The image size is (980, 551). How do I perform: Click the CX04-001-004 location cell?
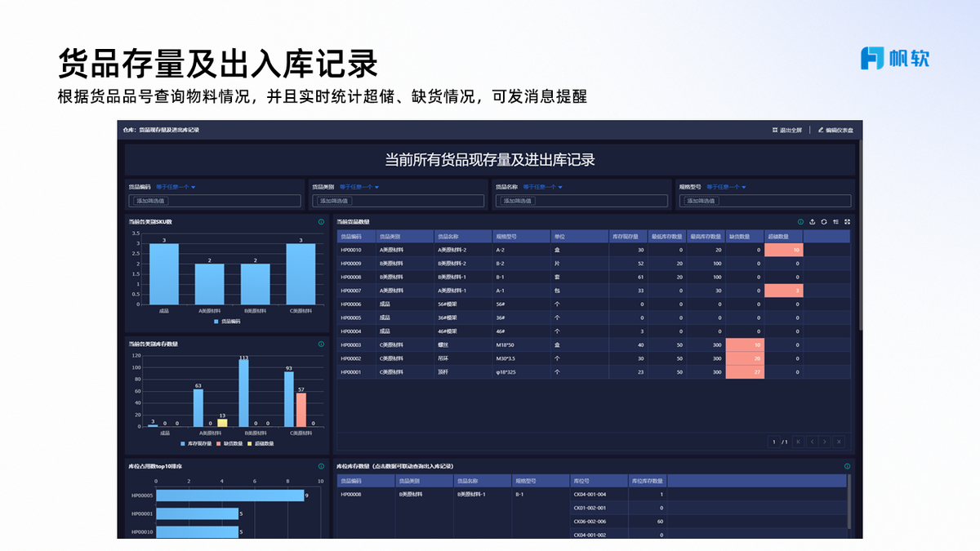(599, 494)
